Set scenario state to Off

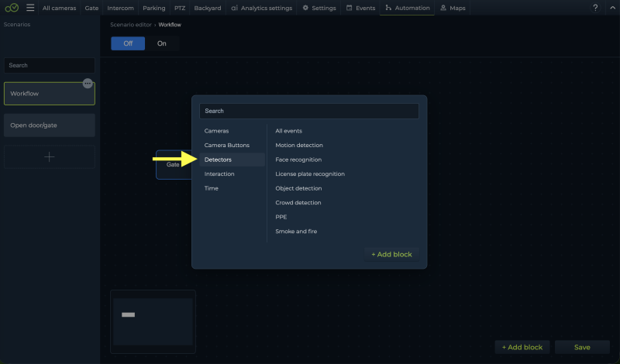pos(128,43)
